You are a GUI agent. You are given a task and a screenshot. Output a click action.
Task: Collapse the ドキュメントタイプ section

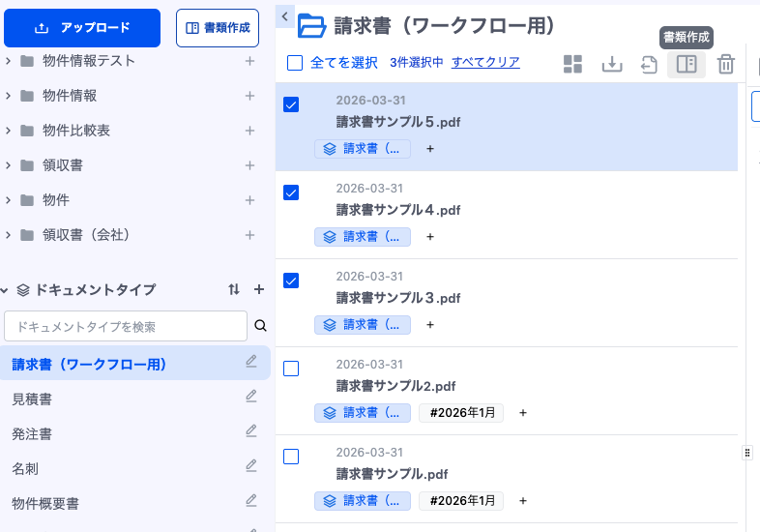5,290
